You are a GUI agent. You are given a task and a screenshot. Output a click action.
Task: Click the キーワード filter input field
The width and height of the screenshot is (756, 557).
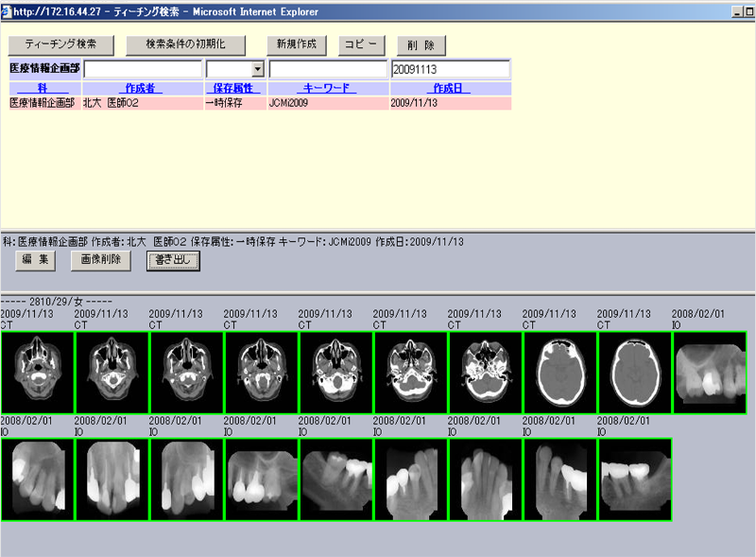point(328,70)
